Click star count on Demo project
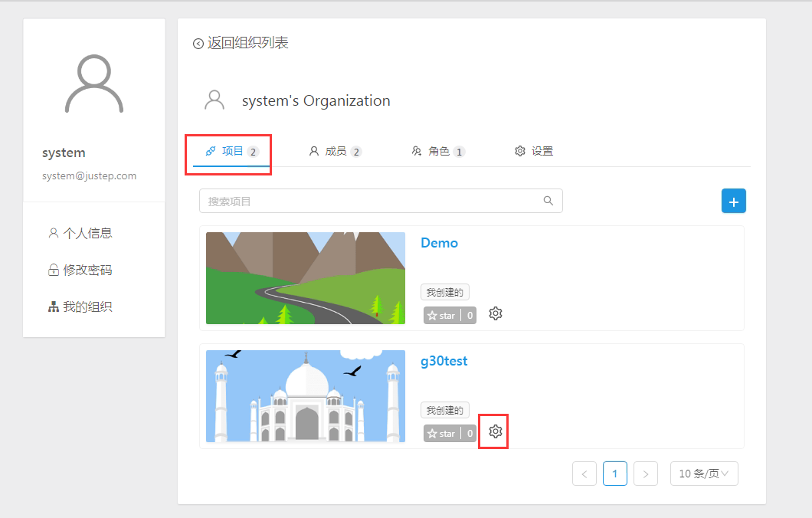 point(469,316)
